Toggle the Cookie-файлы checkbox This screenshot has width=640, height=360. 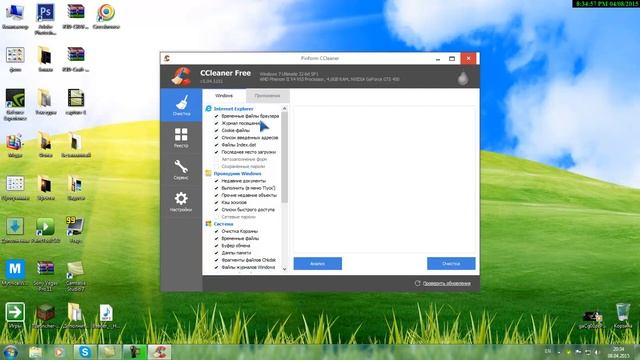click(x=216, y=130)
